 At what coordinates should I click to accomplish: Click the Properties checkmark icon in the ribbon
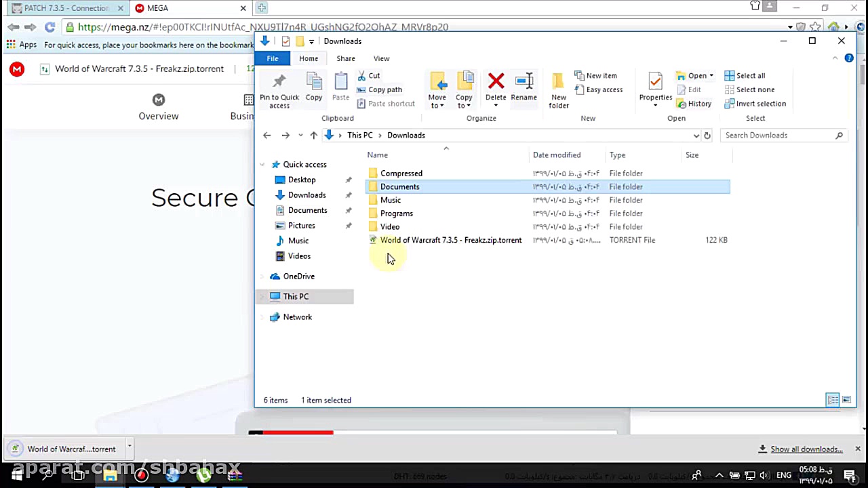point(655,82)
